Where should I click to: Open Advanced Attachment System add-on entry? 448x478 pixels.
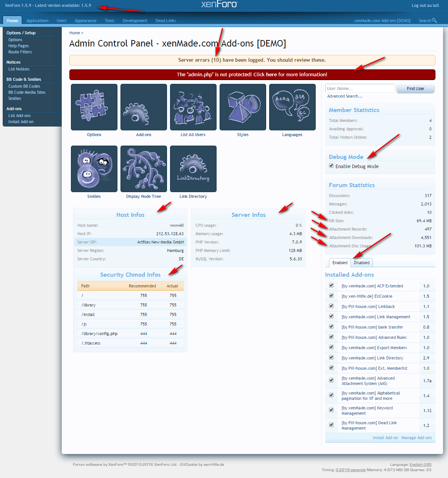click(x=368, y=381)
